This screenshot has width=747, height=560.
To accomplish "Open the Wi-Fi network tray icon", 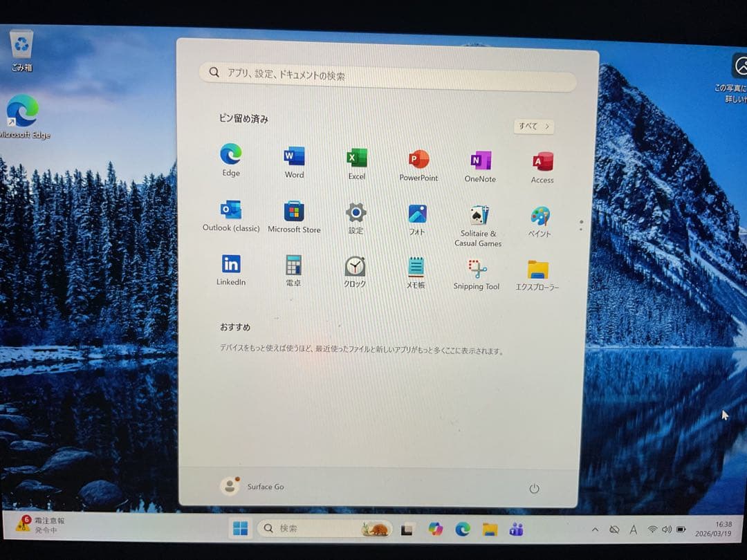I will click(x=653, y=530).
